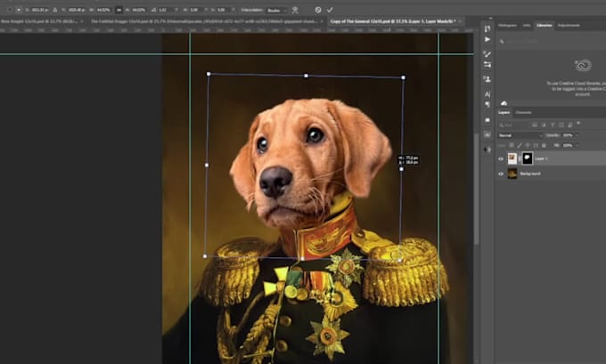Open the bottom-most collapsed panel icon
This screenshot has width=606, height=364.
(x=487, y=150)
